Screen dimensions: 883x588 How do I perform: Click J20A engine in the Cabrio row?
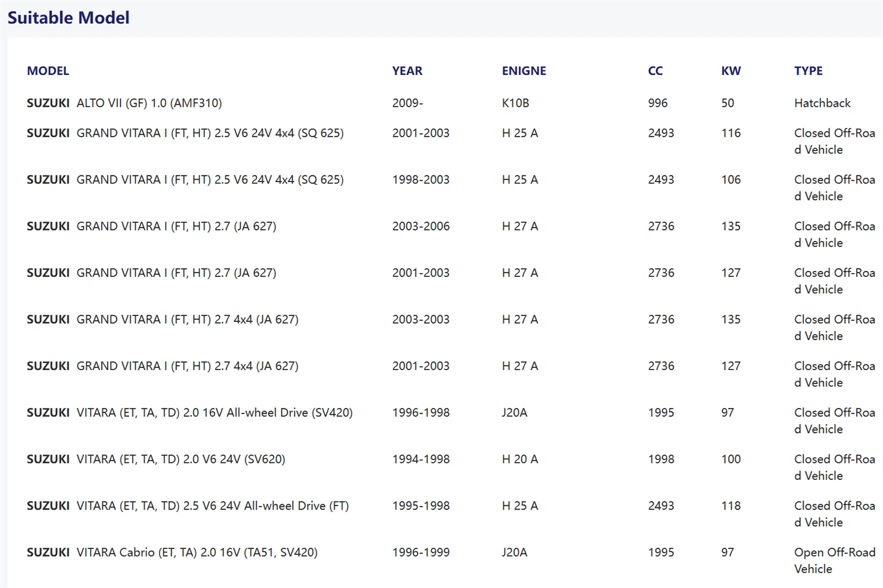click(514, 553)
